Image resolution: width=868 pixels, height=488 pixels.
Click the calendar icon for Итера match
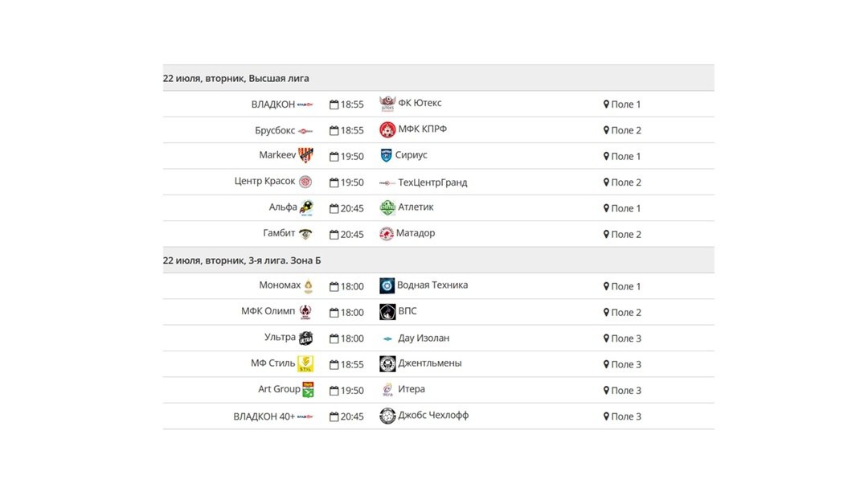tap(334, 391)
